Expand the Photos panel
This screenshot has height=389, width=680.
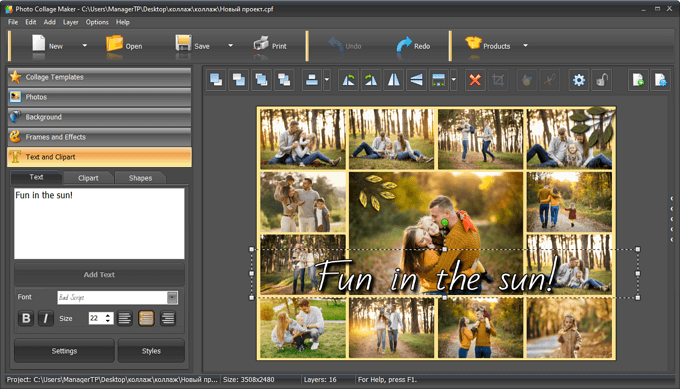(99, 97)
